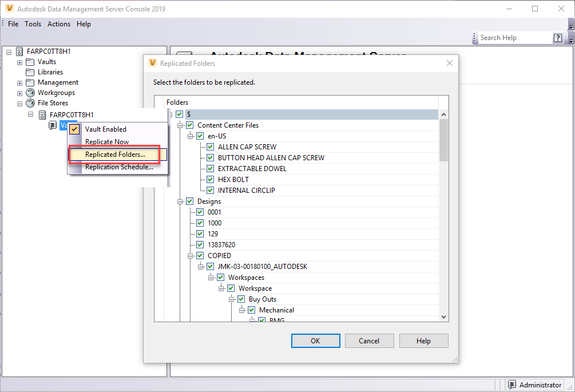Screen dimensions: 575x392
Task: Collapse the File Stores tree node
Action: pos(19,103)
